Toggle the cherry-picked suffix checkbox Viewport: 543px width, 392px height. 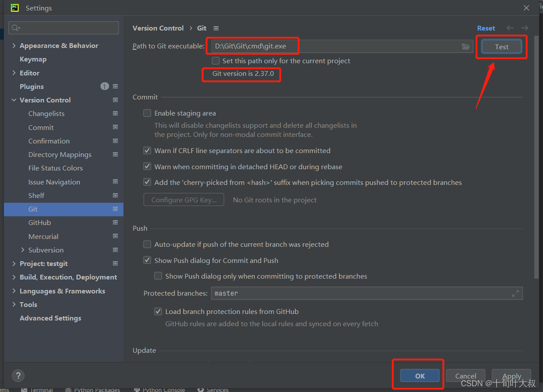(x=147, y=182)
